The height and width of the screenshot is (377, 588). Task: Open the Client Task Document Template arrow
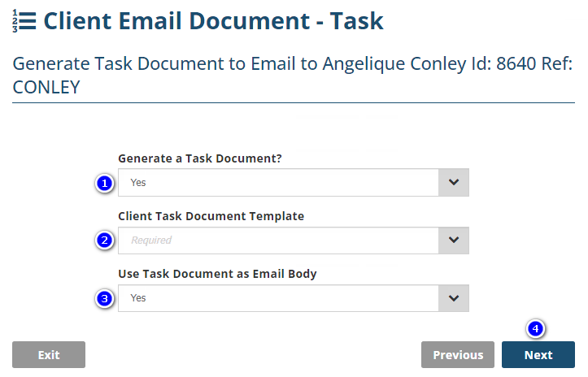(x=454, y=240)
